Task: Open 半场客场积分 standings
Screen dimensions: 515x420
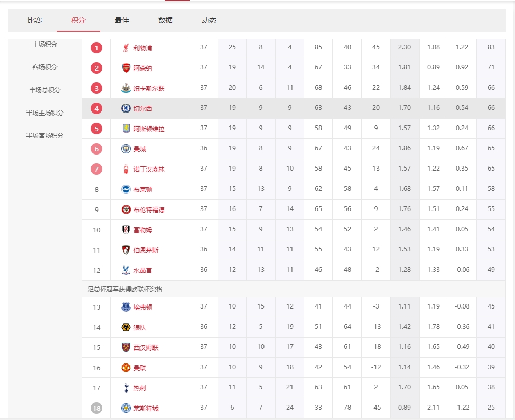Action: [x=45, y=136]
